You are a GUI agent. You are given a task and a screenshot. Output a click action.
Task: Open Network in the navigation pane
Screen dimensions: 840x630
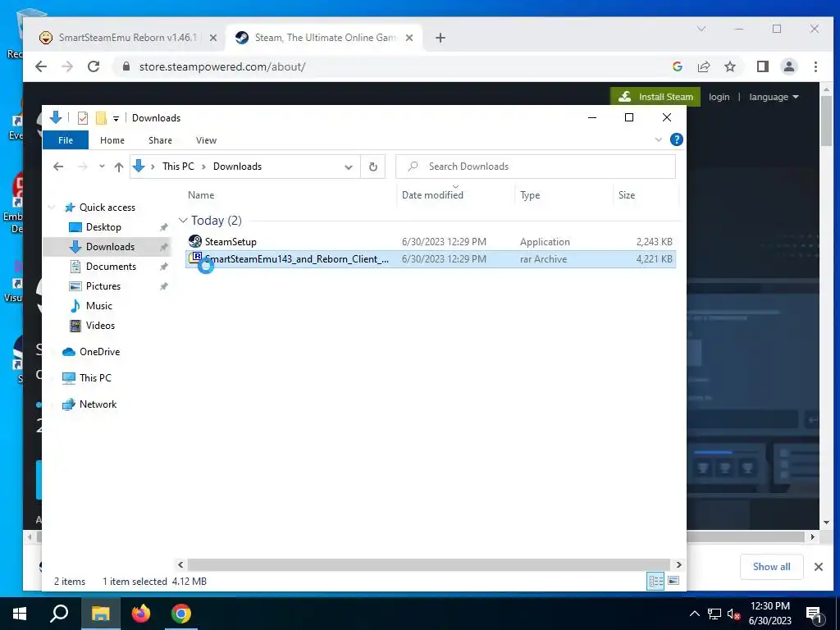tap(98, 404)
